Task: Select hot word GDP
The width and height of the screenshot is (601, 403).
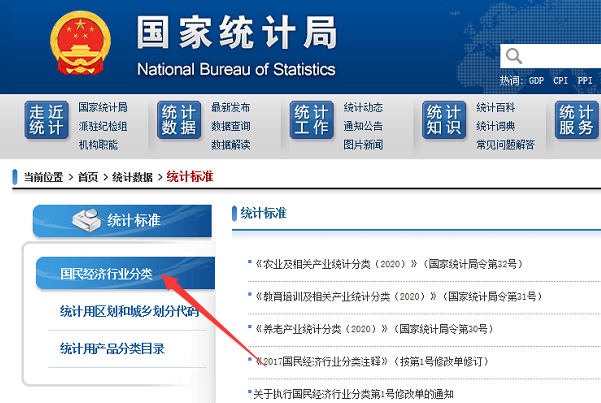Action: click(536, 81)
